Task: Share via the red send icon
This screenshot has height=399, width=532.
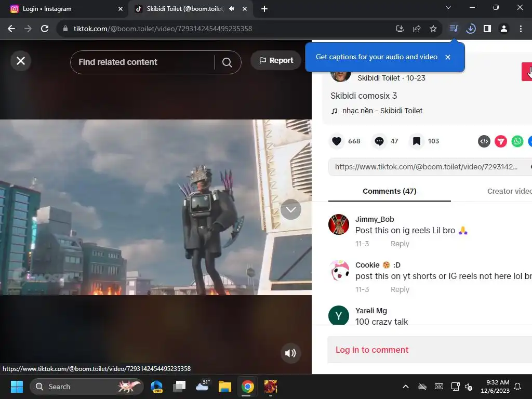Action: 501,141
